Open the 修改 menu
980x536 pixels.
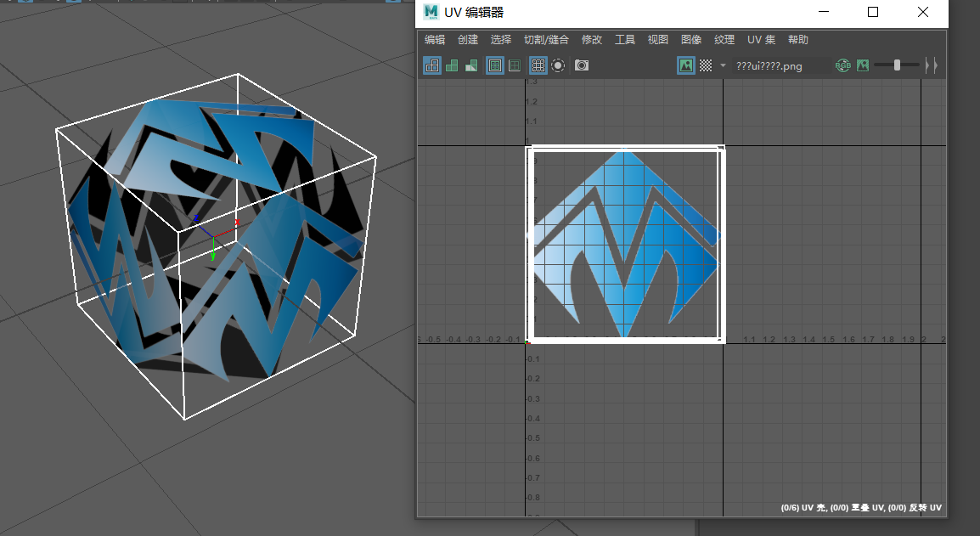(x=592, y=39)
